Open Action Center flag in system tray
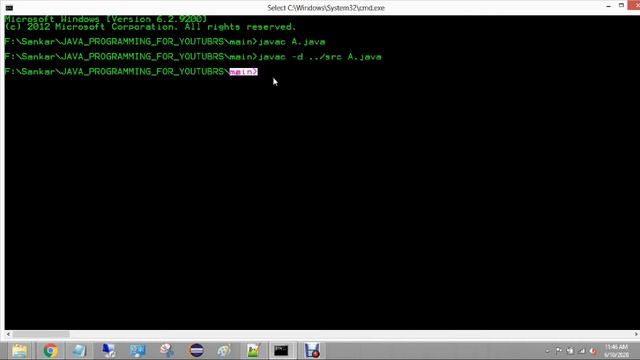Viewport: 640px width, 360px height. tap(558, 351)
